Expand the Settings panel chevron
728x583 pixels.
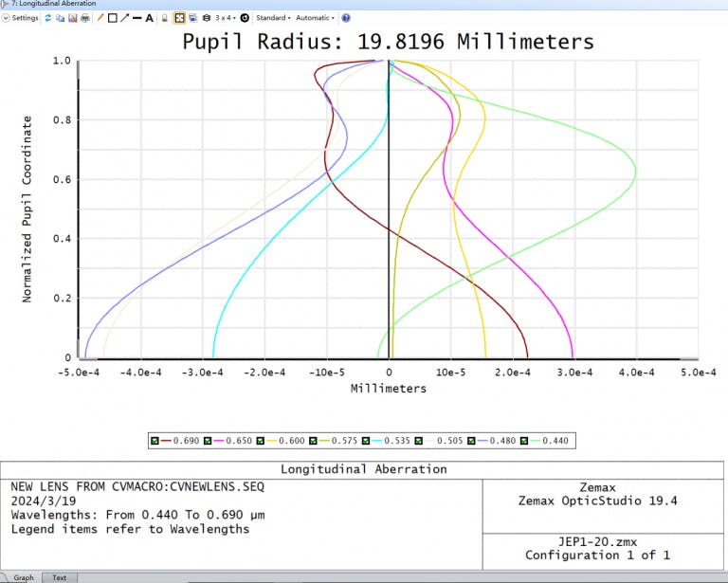point(7,18)
